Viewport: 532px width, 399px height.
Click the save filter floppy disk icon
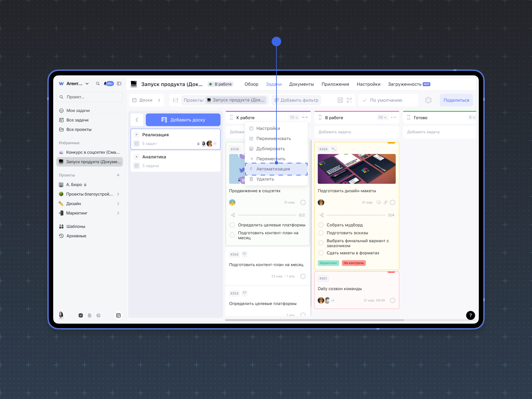340,100
